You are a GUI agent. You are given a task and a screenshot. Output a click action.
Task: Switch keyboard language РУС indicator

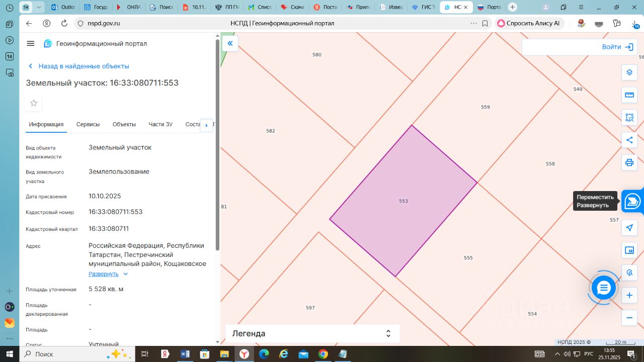click(x=588, y=354)
